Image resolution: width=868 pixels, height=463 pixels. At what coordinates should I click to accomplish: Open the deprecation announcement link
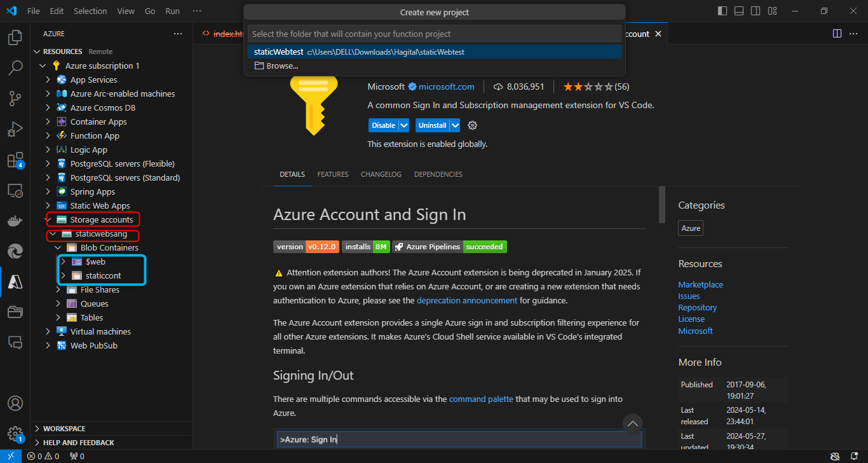(467, 300)
